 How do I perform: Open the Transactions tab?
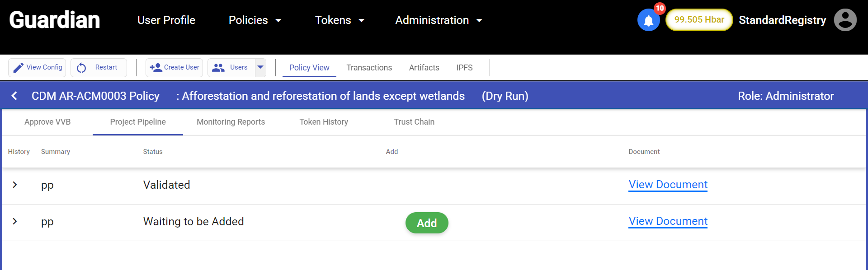coord(369,68)
